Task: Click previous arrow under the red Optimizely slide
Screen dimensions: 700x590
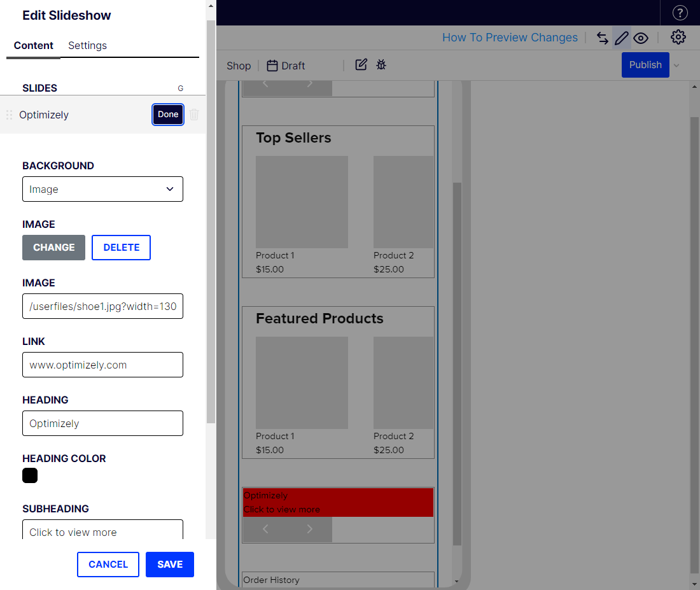Action: click(265, 529)
